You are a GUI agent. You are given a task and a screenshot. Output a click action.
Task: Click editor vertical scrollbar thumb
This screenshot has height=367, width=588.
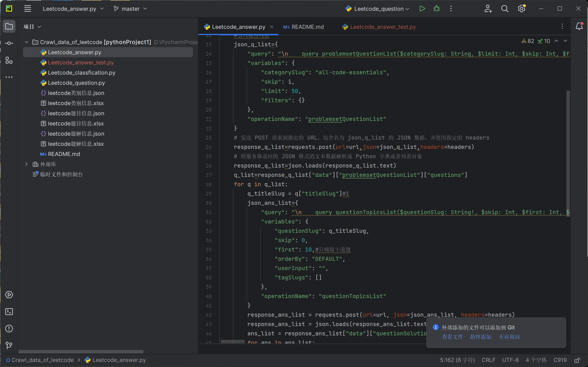tap(568, 154)
